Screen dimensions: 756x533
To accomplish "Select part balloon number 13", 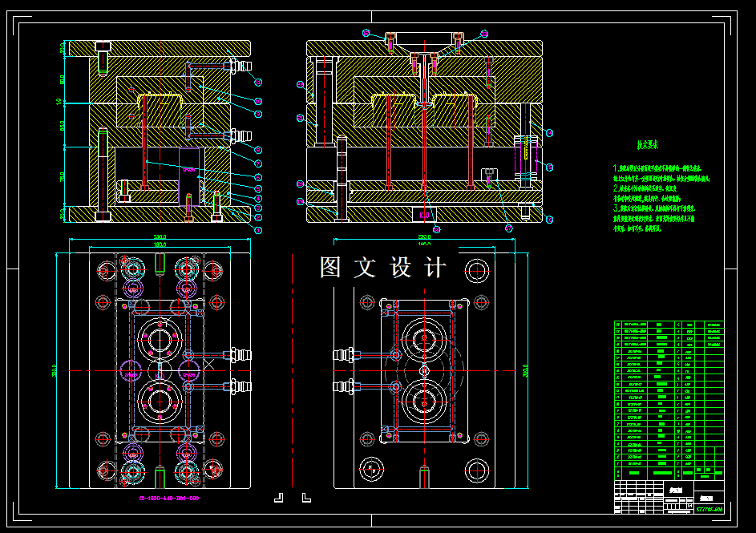I will click(484, 34).
